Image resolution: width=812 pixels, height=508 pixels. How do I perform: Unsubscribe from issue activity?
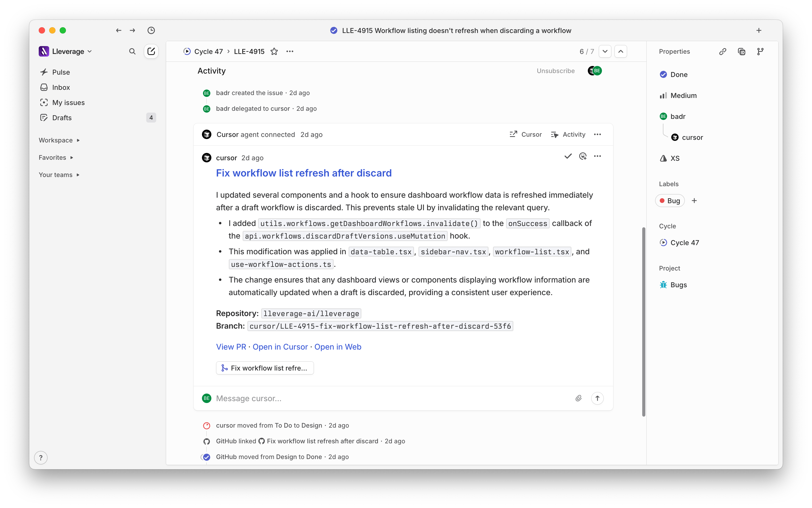pos(556,71)
